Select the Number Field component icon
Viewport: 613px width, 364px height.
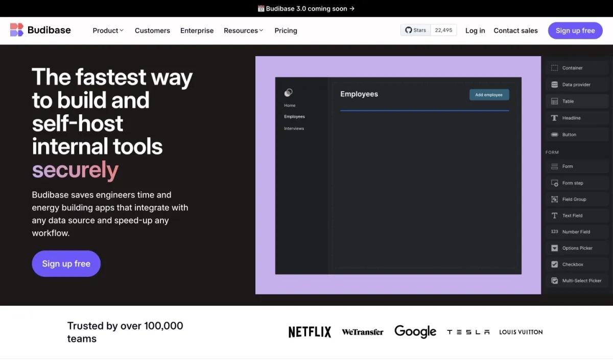pos(554,232)
